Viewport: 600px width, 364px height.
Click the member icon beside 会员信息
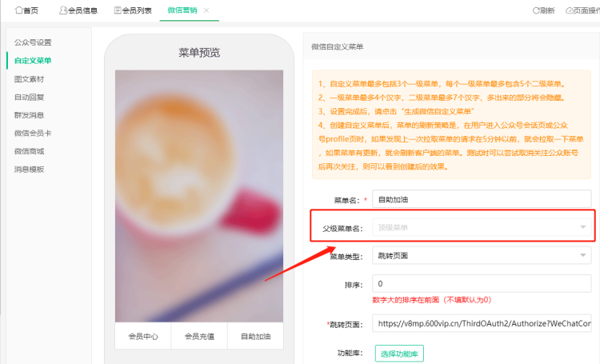coord(63,10)
